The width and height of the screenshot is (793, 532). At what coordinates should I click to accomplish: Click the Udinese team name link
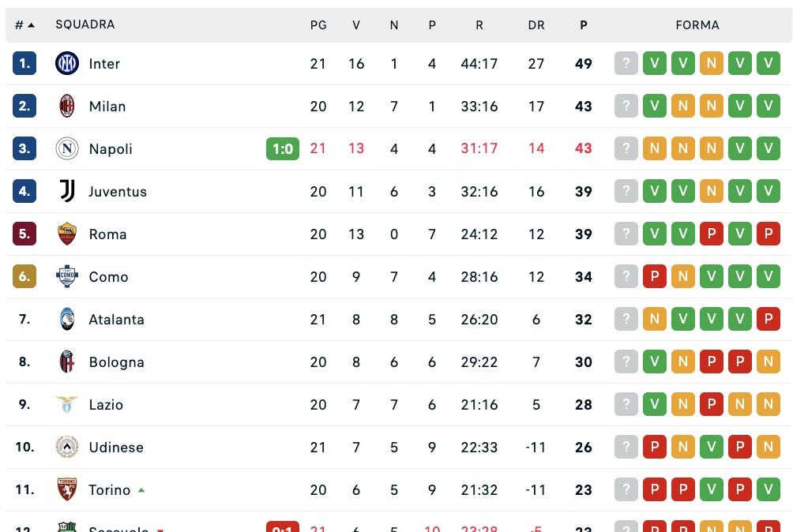pos(115,448)
